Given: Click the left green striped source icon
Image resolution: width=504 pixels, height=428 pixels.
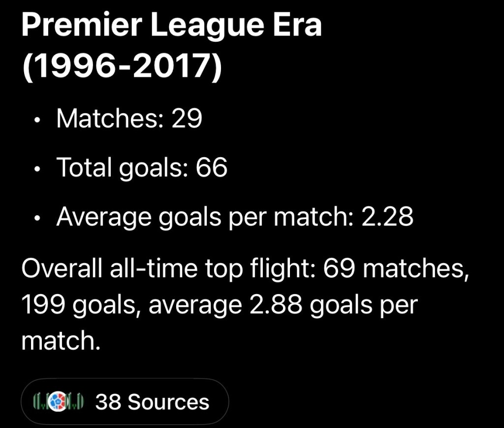Looking at the screenshot, I should tap(41, 402).
